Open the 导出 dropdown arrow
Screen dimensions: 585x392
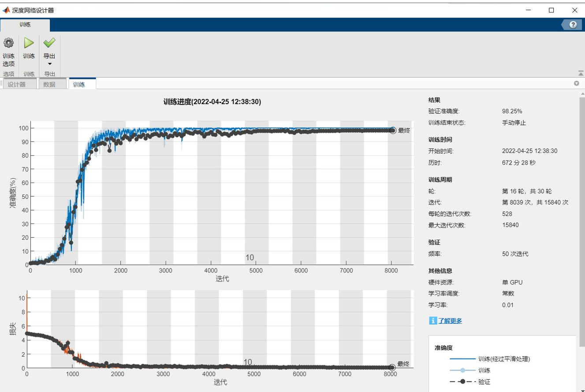coord(49,63)
